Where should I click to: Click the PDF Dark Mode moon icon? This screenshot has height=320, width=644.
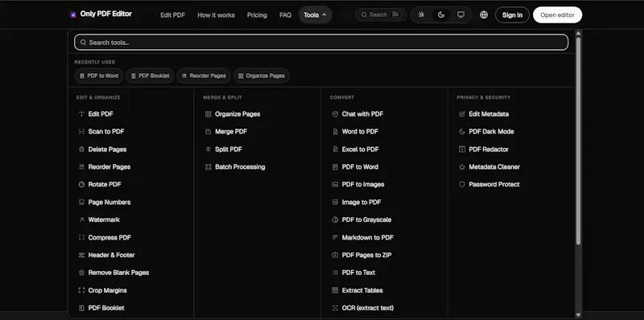(462, 132)
